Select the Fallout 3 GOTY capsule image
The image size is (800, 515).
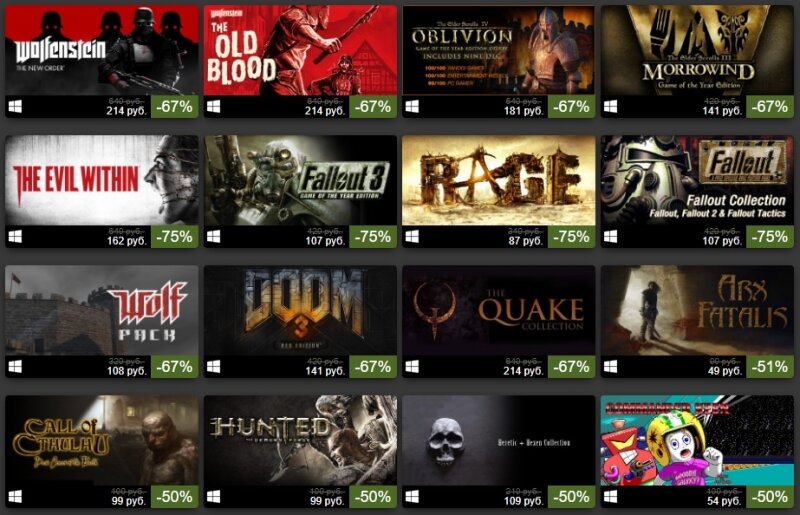coord(300,180)
